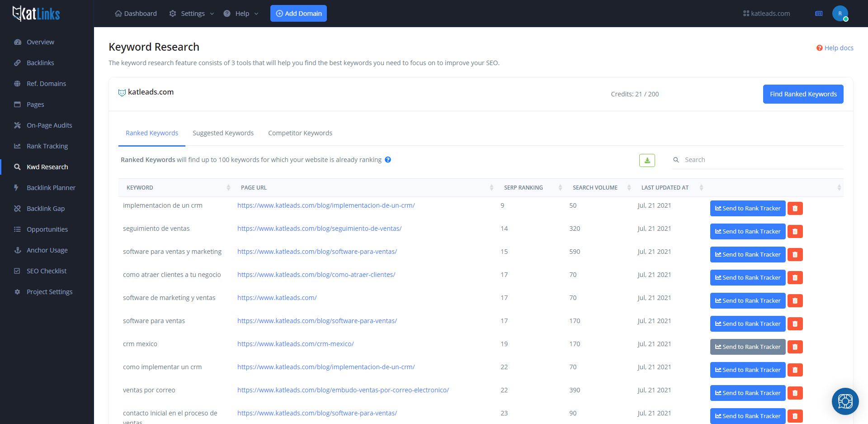Send 'software para ventas y marketing' to Rank Tracker

point(748,255)
